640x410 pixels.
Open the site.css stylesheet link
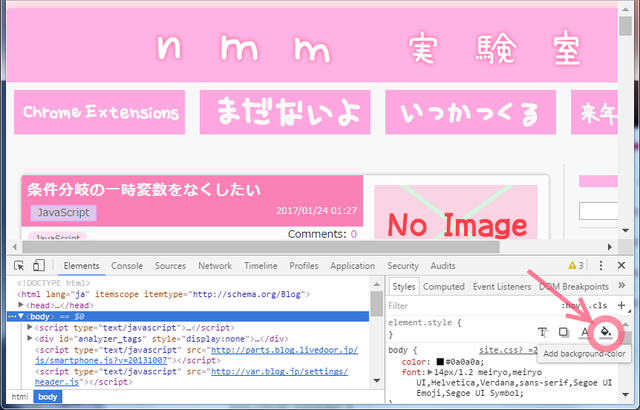pyautogui.click(x=508, y=350)
